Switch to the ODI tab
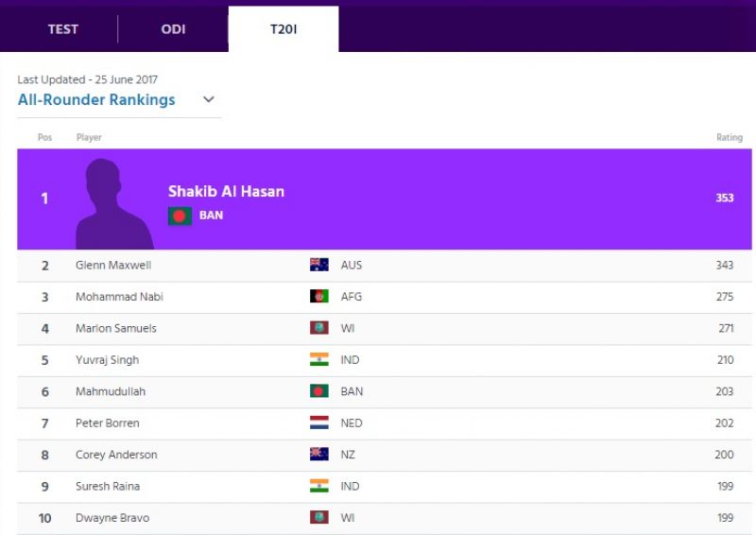 point(173,29)
